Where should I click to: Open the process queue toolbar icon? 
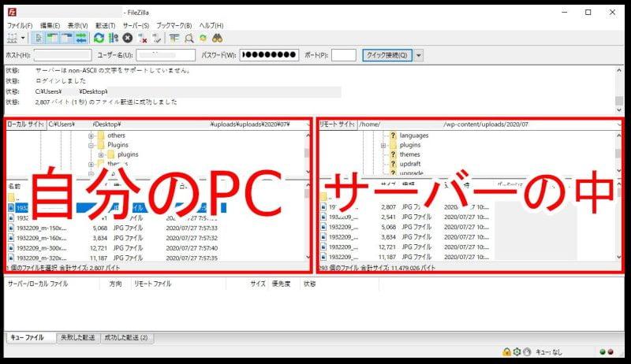pos(113,37)
